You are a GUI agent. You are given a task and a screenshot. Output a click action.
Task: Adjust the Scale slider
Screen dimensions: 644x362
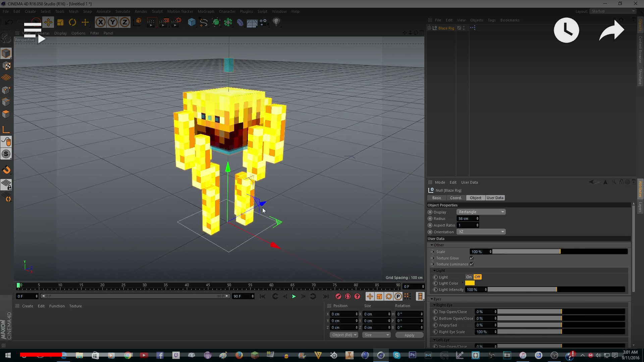560,252
